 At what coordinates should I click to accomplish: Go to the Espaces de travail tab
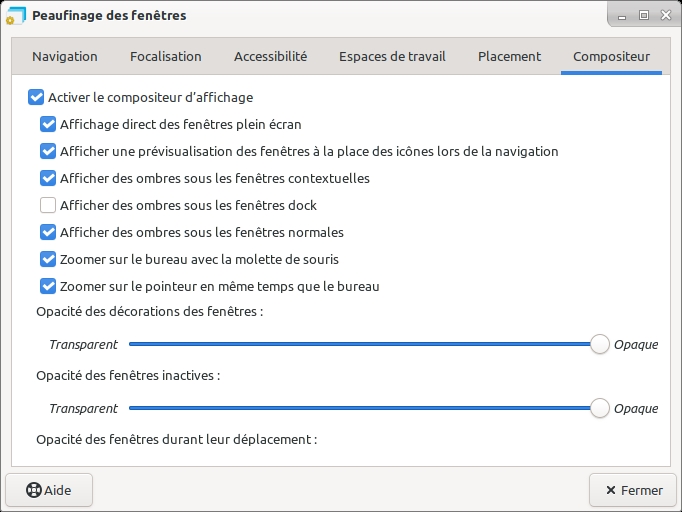click(392, 57)
